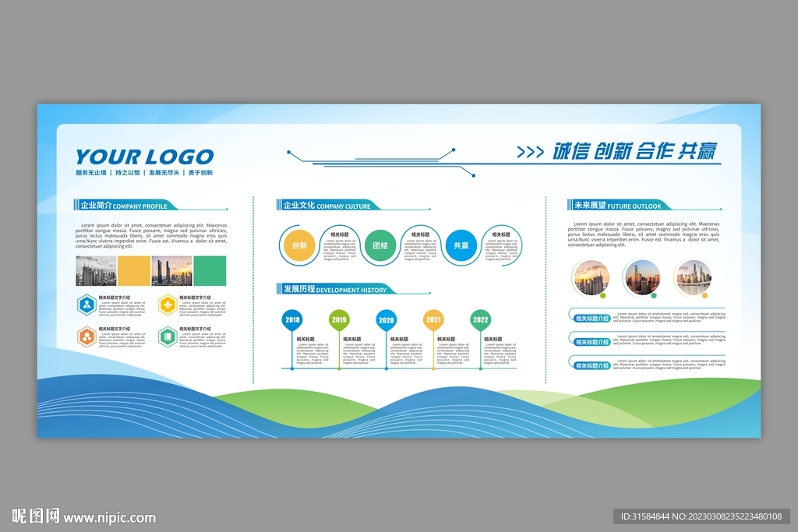Click the 相关标题 outlined circle beside 共赢
The width and height of the screenshot is (798, 532).
[x=501, y=245]
